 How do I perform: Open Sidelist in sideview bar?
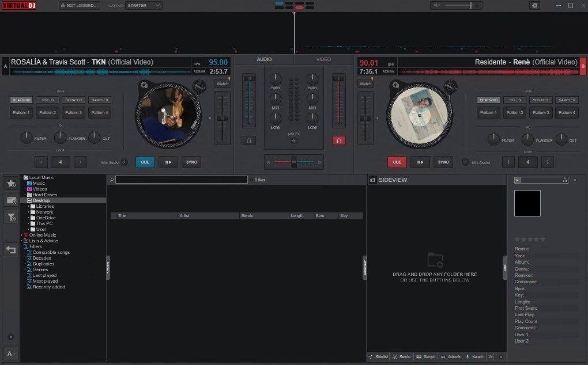(x=378, y=357)
